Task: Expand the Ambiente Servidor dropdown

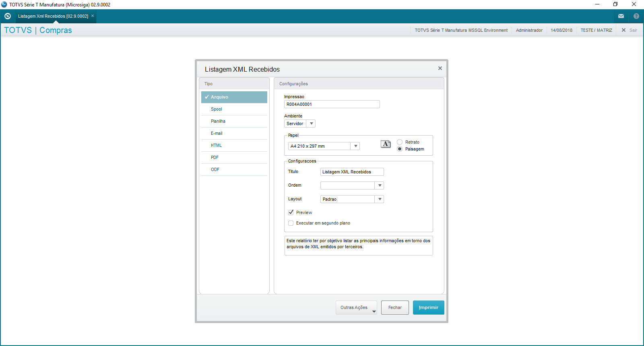Action: (x=311, y=124)
